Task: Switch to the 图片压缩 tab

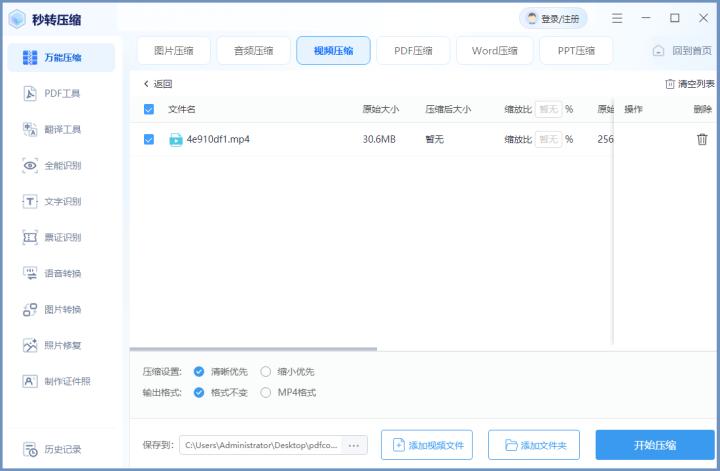Action: point(174,50)
